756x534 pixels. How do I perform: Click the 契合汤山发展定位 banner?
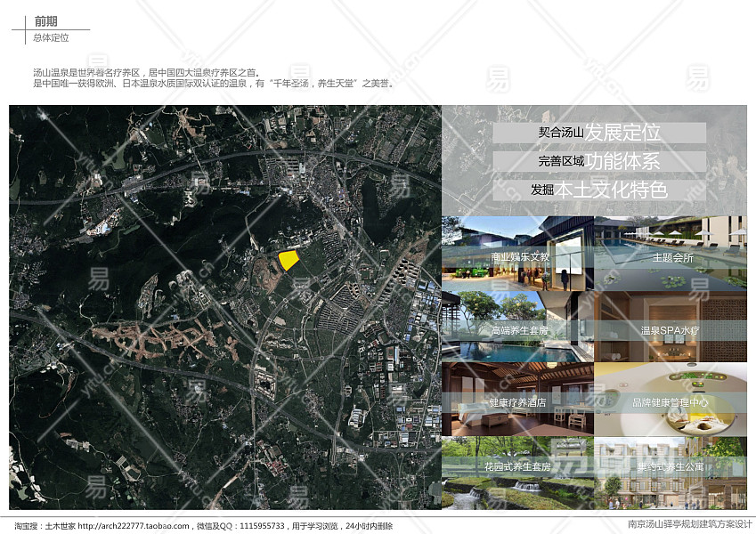pyautogui.click(x=599, y=133)
